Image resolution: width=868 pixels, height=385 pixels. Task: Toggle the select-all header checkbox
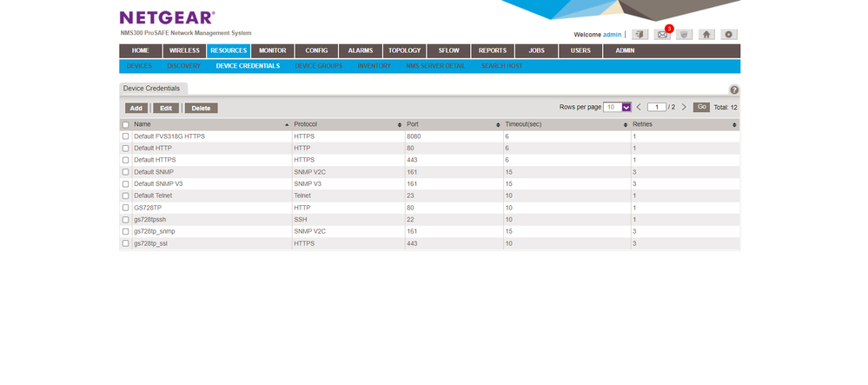pyautogui.click(x=126, y=125)
